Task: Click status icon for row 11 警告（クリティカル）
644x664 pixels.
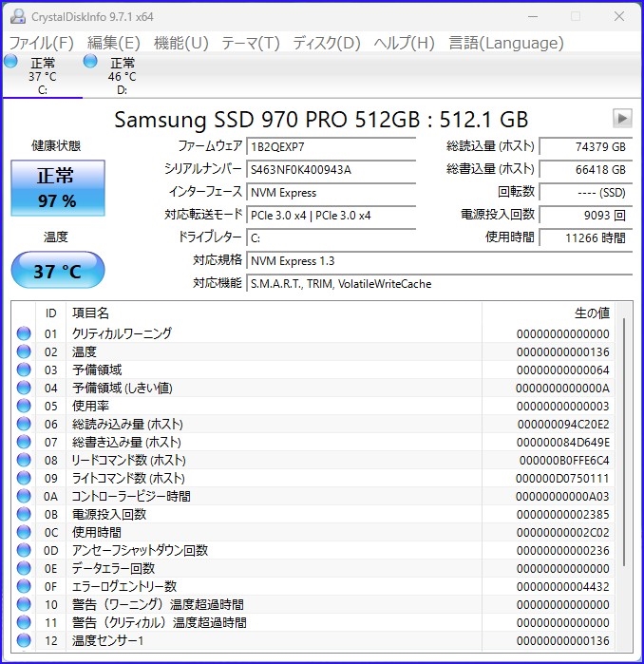Action: [24, 622]
